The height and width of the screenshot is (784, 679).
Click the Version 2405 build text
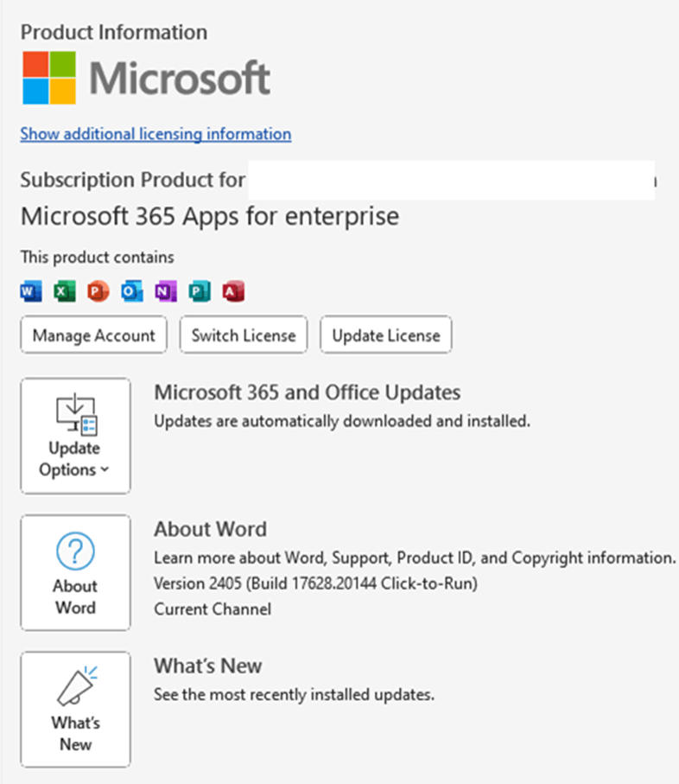(x=315, y=583)
